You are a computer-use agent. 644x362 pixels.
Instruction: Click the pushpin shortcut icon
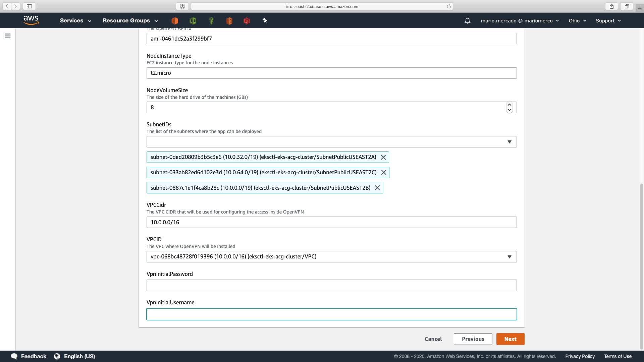coord(265,21)
